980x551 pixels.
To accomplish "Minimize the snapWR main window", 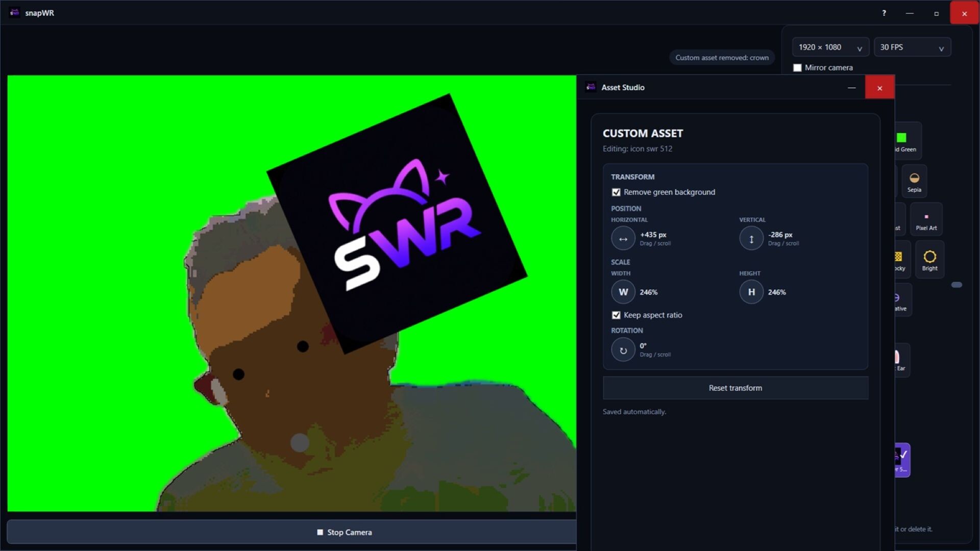I will 910,13.
